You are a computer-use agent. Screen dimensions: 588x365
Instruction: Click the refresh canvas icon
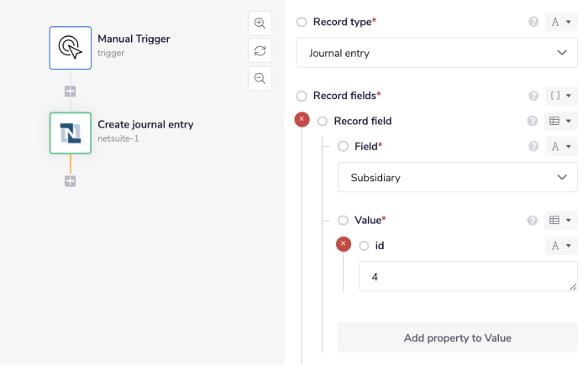[x=260, y=50]
